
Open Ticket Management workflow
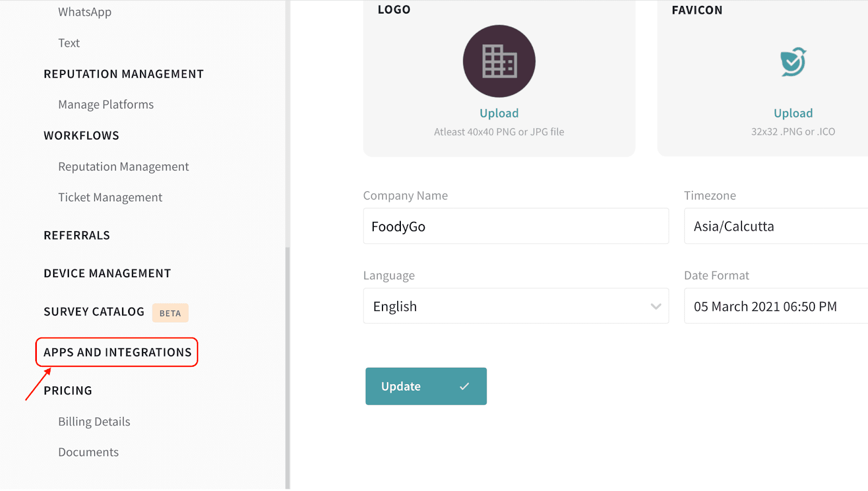(110, 197)
